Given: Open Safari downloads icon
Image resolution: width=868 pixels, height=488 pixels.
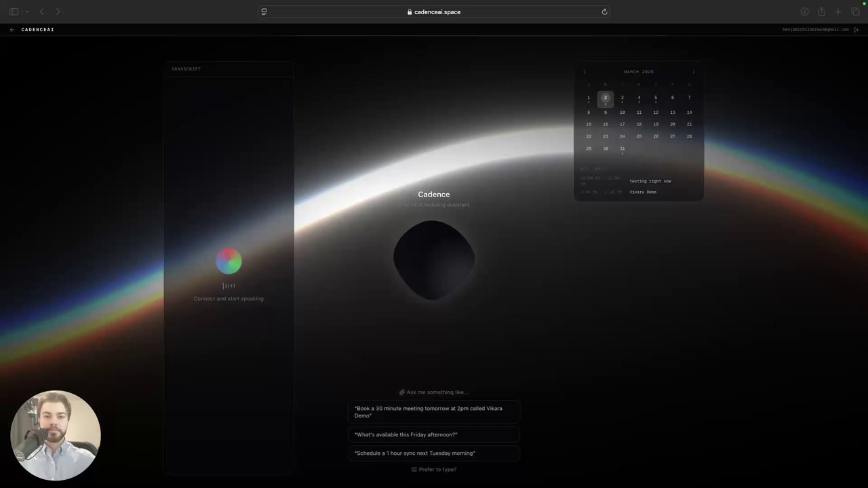Looking at the screenshot, I should [804, 12].
